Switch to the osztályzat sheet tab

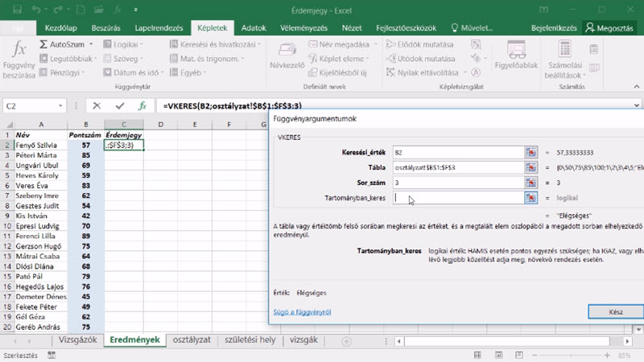pyautogui.click(x=192, y=339)
